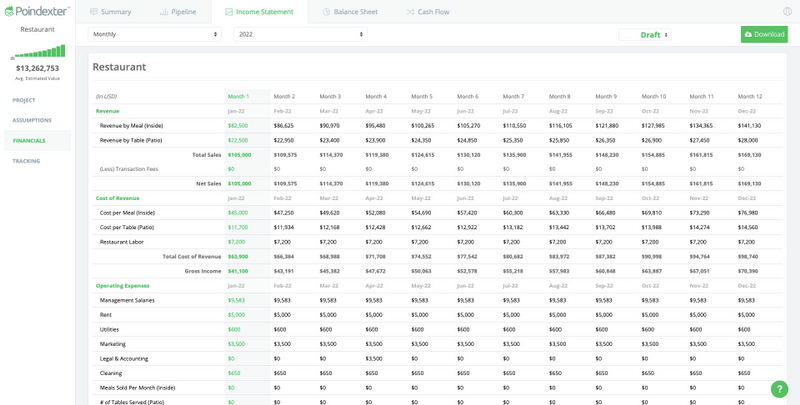Select the Financials sidebar item
The height and width of the screenshot is (405, 800).
(x=29, y=140)
